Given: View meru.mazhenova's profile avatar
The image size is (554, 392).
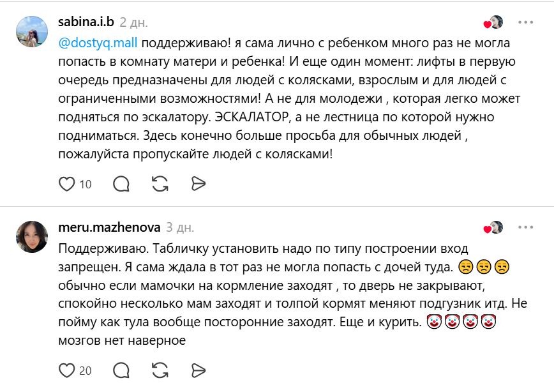Looking at the screenshot, I should click(x=32, y=237).
